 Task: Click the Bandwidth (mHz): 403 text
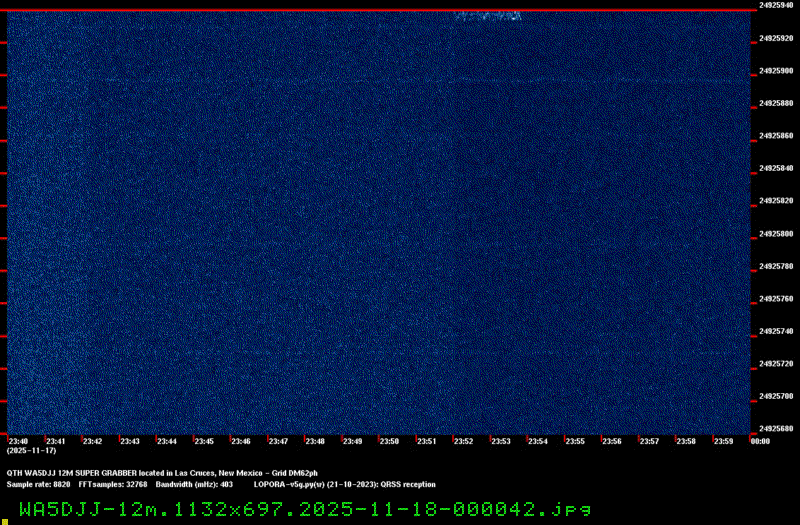[194, 485]
